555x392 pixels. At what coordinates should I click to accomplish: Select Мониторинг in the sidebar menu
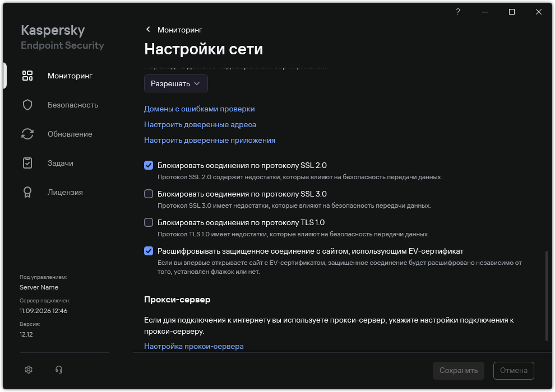point(70,76)
